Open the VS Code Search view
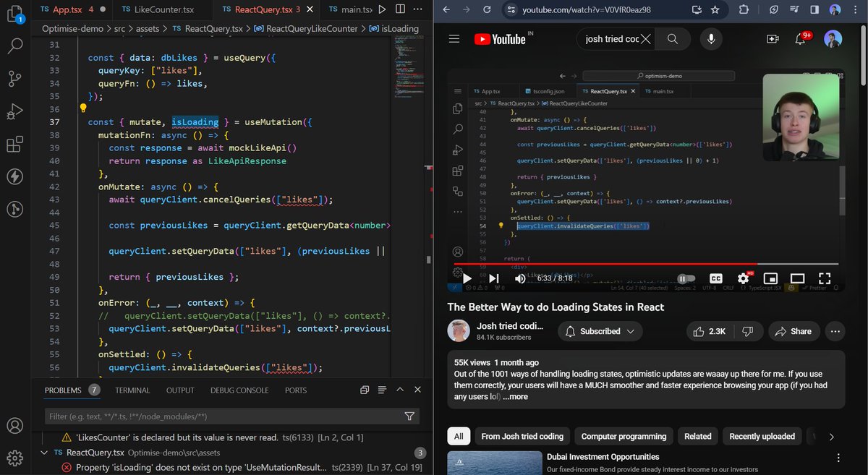The image size is (868, 475). pyautogui.click(x=15, y=46)
